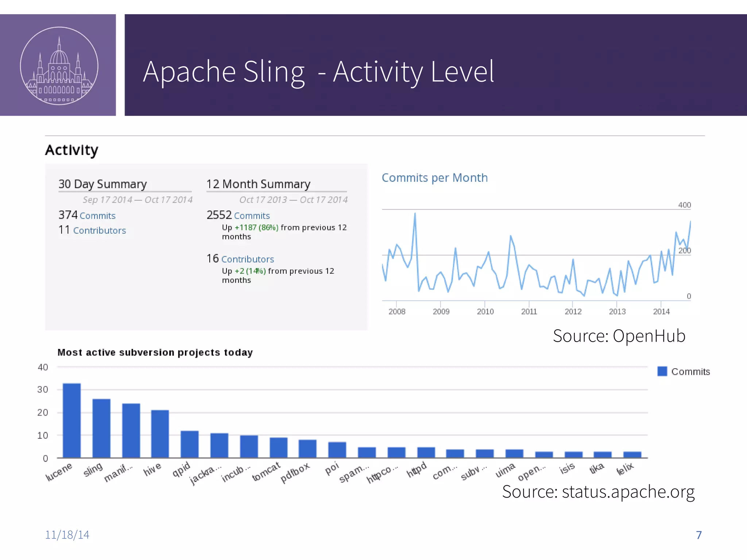
Task: Click the 30 Day Summary heading
Action: pos(102,184)
